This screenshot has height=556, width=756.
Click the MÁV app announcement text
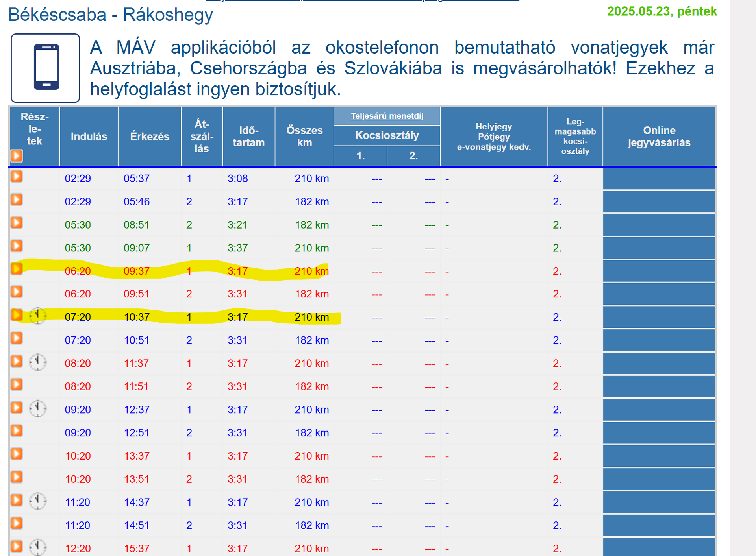(402, 68)
